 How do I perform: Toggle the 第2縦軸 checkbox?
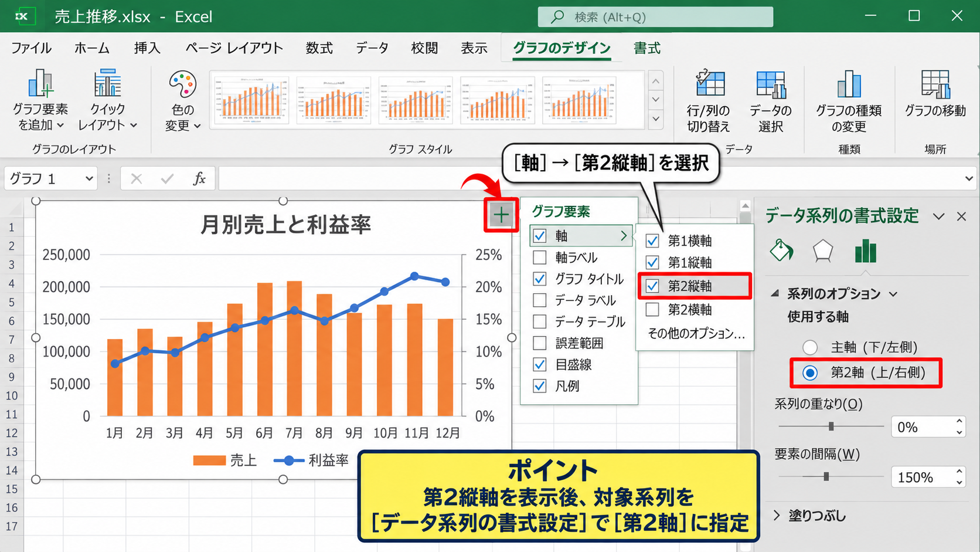pos(652,286)
